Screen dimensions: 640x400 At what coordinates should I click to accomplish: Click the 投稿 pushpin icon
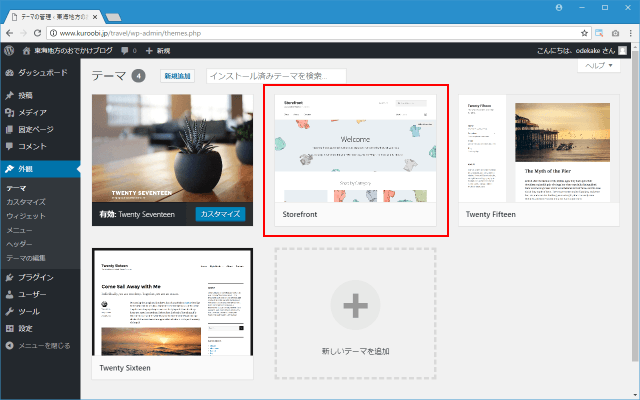(x=9, y=96)
